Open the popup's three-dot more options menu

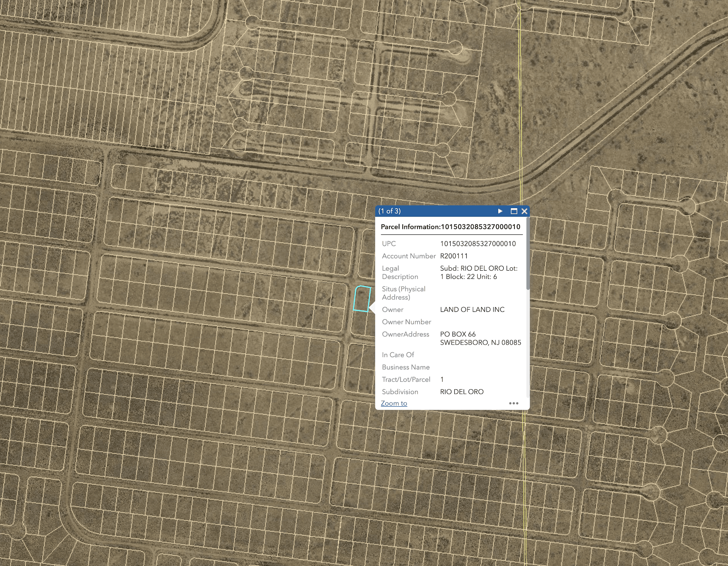pos(514,403)
